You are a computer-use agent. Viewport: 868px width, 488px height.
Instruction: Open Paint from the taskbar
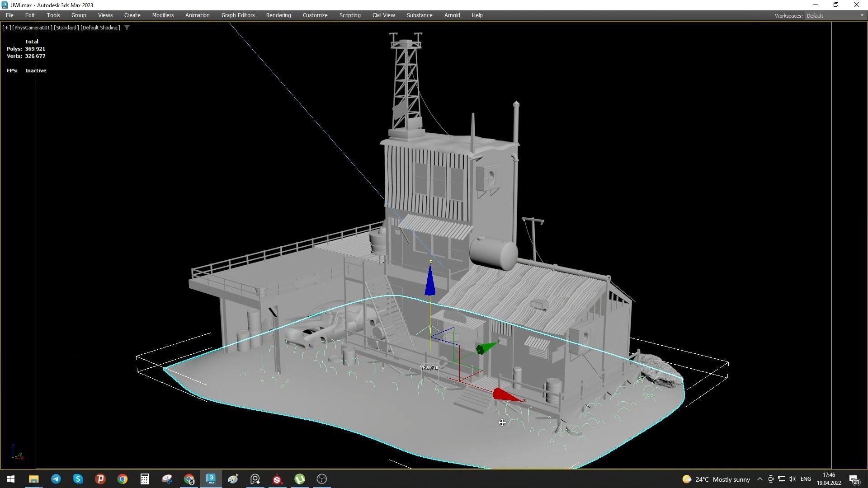[233, 479]
